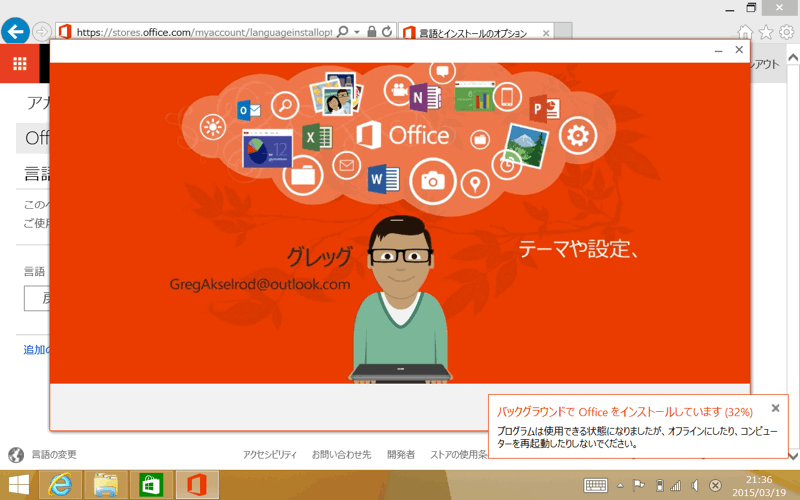Click the chat bubble icon in the cloud
Screen dimensions: 800x500
pos(442,71)
